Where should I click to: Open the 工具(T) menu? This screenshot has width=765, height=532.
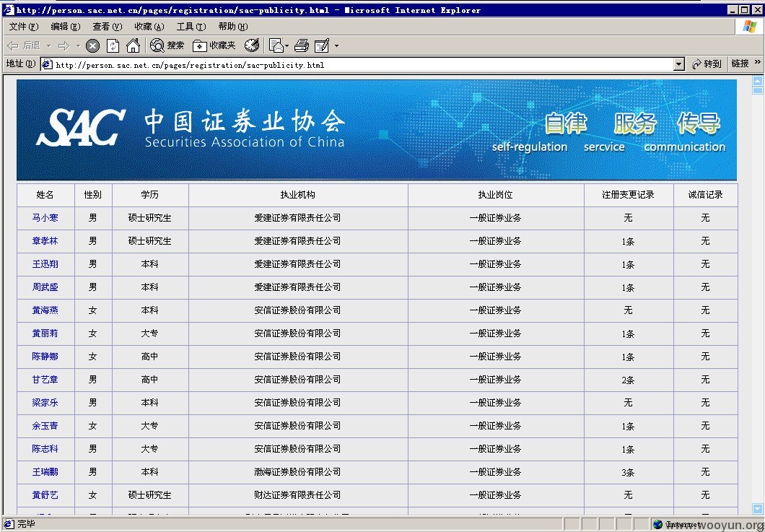(x=191, y=27)
